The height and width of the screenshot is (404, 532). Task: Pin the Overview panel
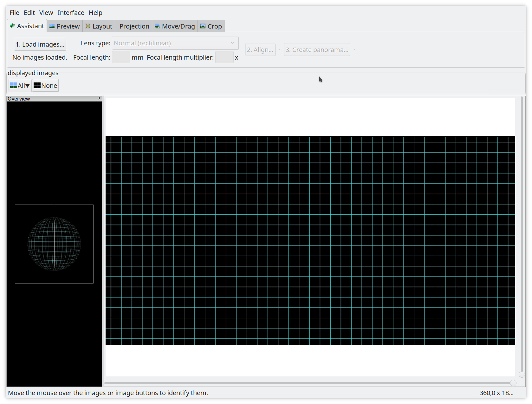point(99,99)
